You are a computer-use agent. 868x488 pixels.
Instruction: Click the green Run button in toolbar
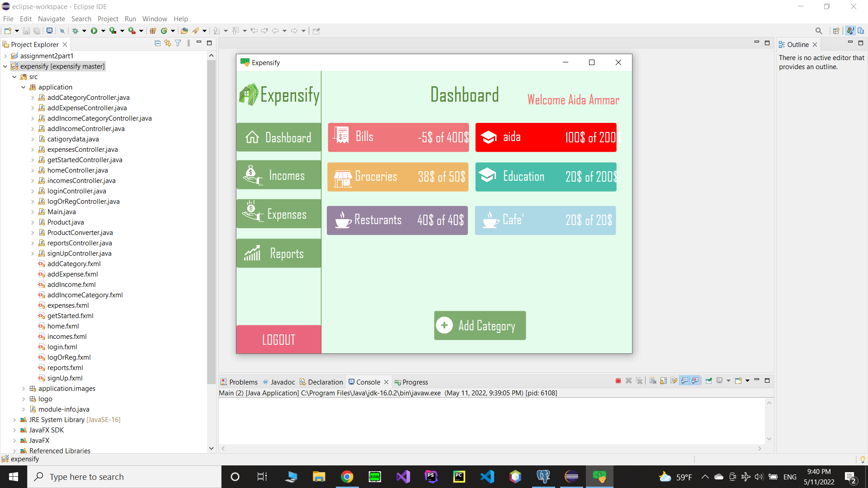tap(94, 31)
